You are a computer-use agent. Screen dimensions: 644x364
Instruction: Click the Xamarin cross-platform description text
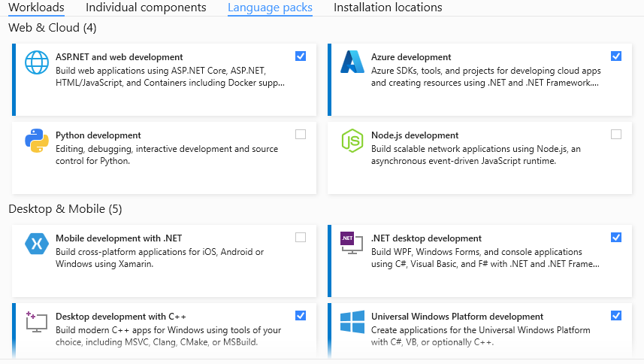pos(160,258)
